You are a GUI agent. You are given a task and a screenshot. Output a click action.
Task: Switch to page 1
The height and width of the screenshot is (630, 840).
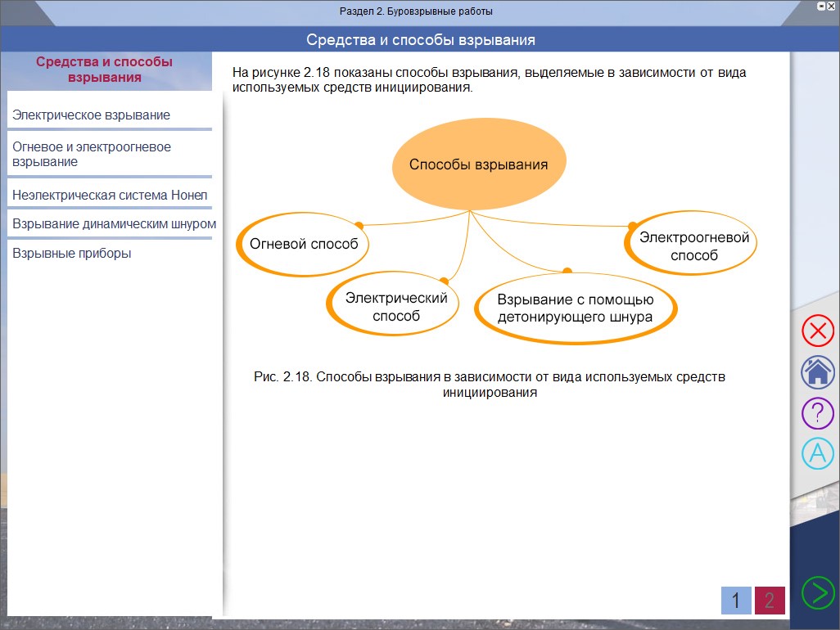click(x=735, y=601)
